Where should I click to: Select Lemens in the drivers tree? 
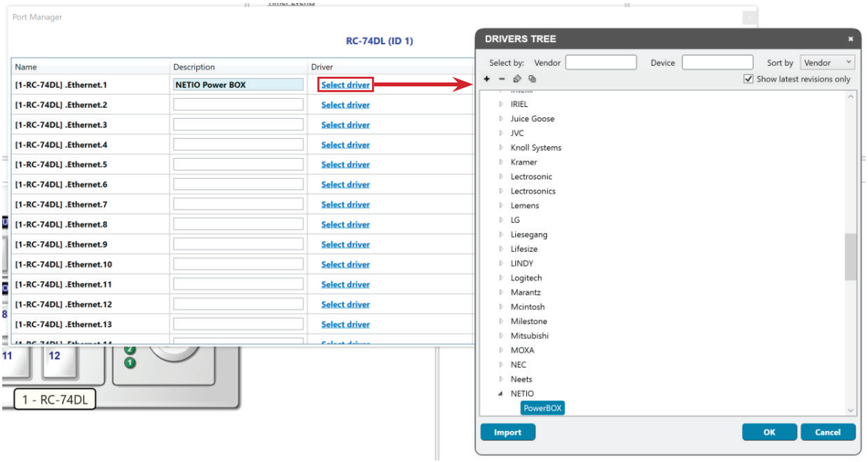pos(525,205)
